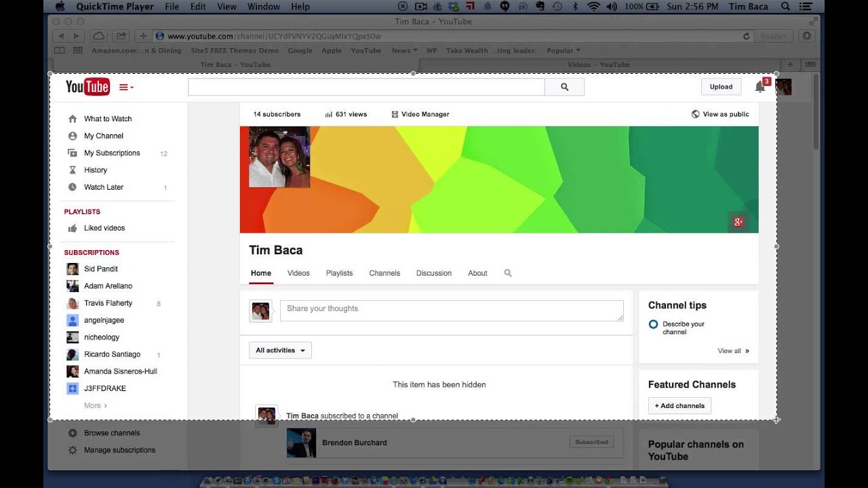Image resolution: width=868 pixels, height=488 pixels.
Task: Click Safari forward button
Action: (x=76, y=36)
